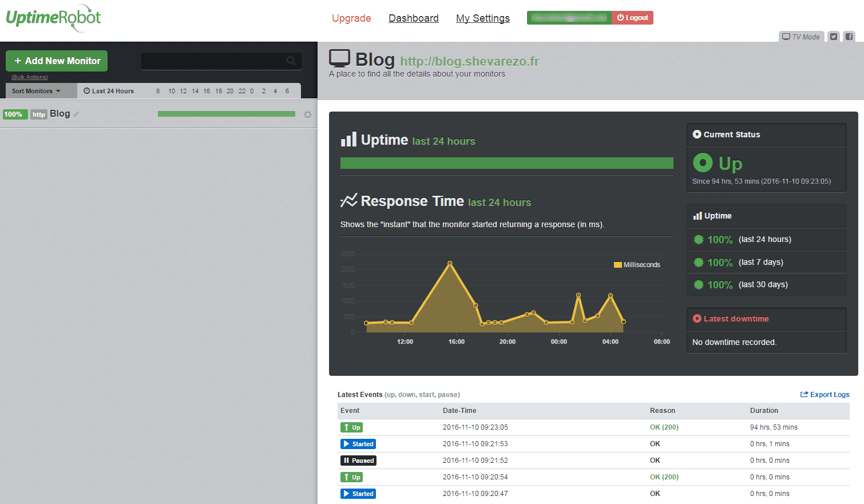Click the search magnifier icon
This screenshot has width=864, height=504.
(291, 60)
